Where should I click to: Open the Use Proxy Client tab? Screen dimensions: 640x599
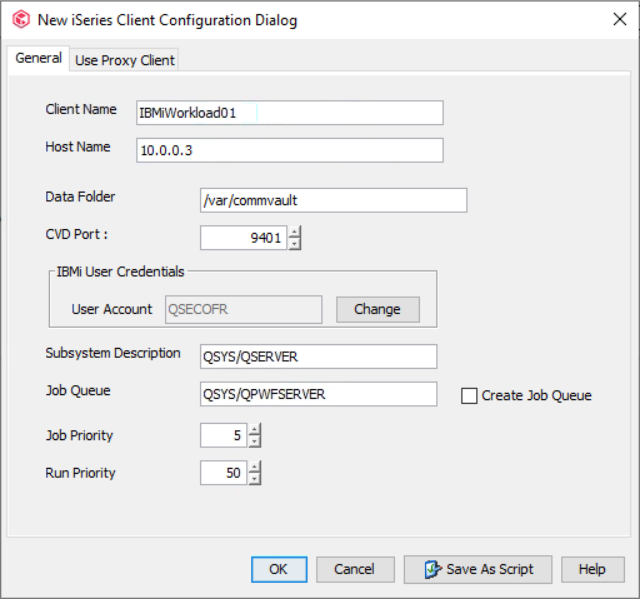124,60
